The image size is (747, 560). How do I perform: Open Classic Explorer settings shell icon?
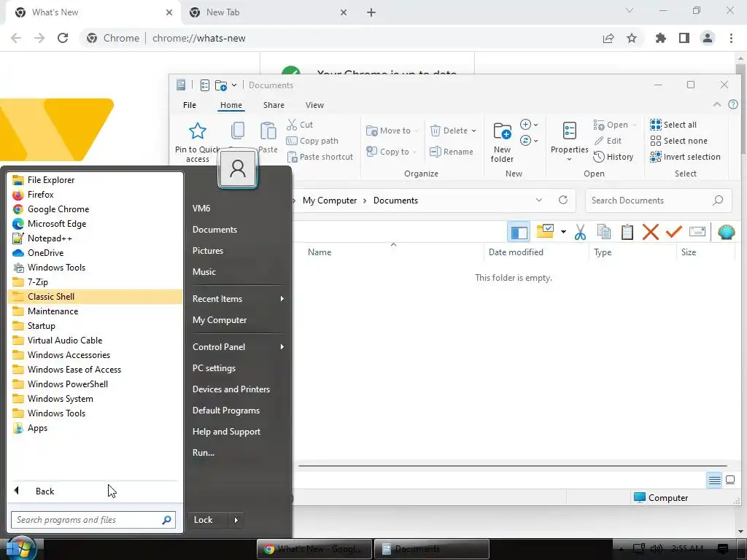coord(726,232)
